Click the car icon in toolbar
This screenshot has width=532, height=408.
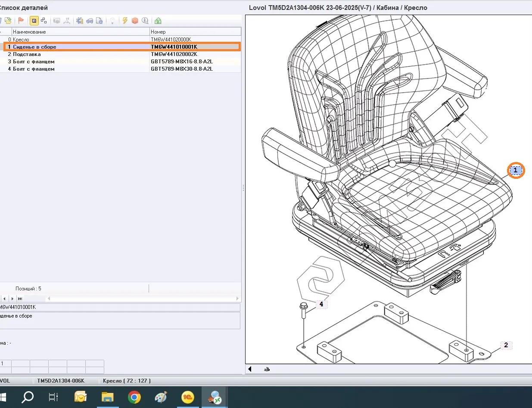click(90, 21)
